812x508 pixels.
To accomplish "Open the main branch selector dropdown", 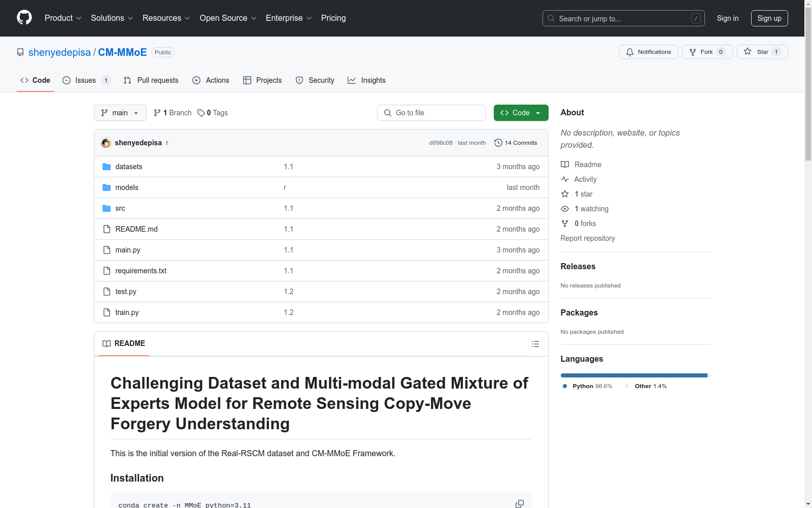I will click(x=120, y=113).
